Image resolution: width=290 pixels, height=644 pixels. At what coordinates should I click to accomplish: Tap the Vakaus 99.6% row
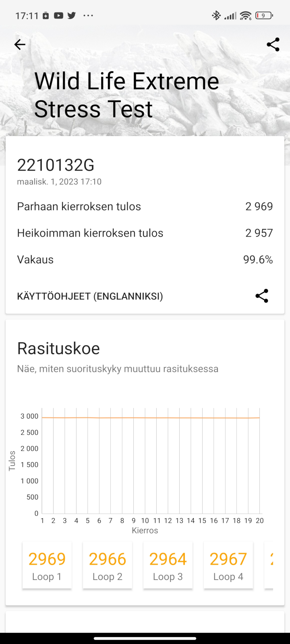click(145, 260)
